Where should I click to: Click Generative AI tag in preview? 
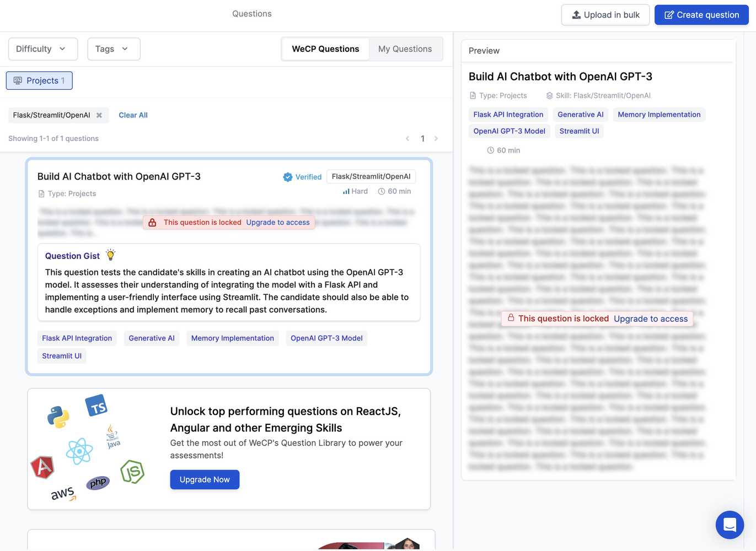(581, 115)
